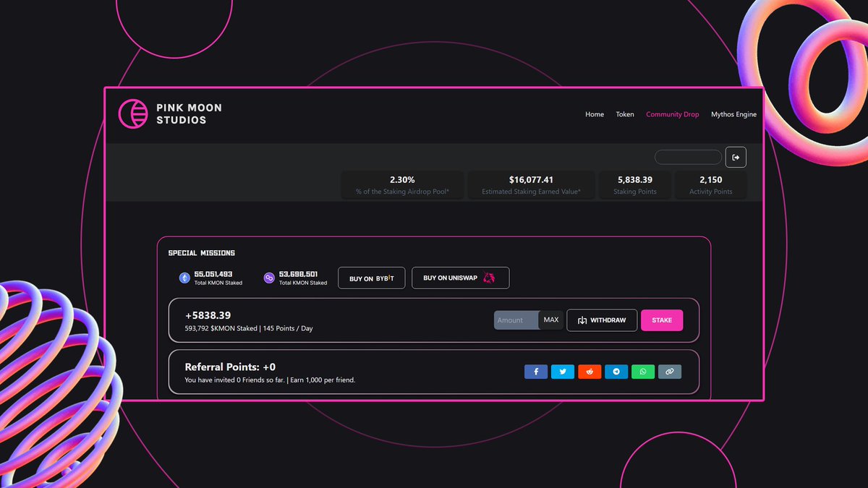Image resolution: width=868 pixels, height=488 pixels.
Task: Click the download arrow icon inside Withdraw
Action: (x=583, y=320)
